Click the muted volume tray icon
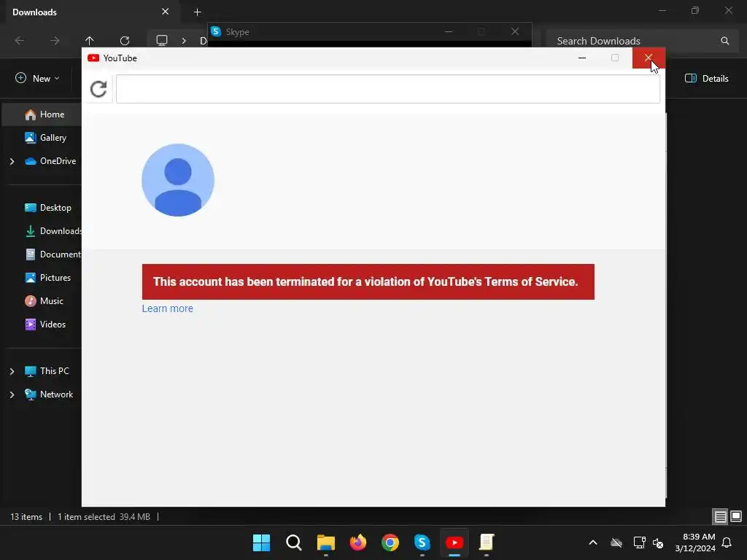 (x=658, y=542)
